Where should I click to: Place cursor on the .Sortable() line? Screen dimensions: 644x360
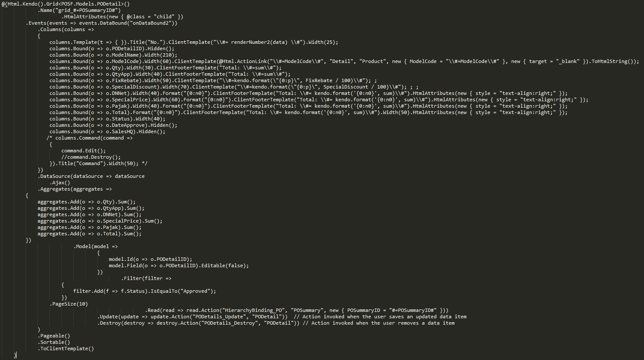click(x=54, y=342)
